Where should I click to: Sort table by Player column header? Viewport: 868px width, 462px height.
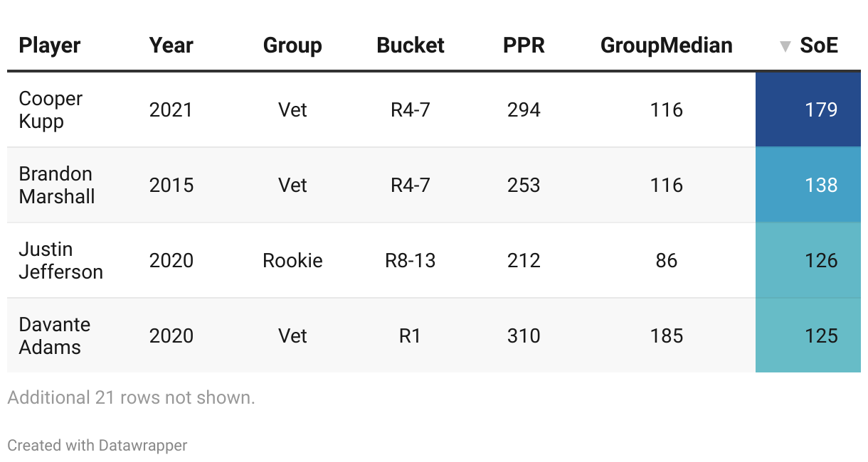coord(50,45)
